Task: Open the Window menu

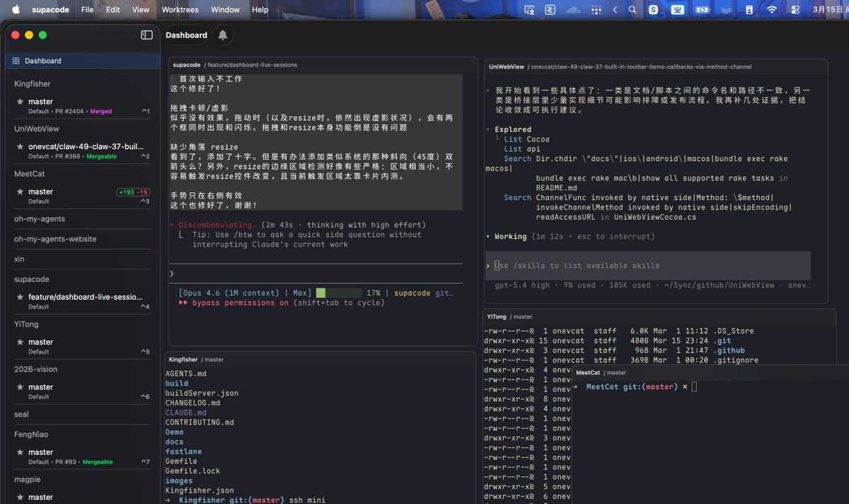Action: (x=225, y=9)
